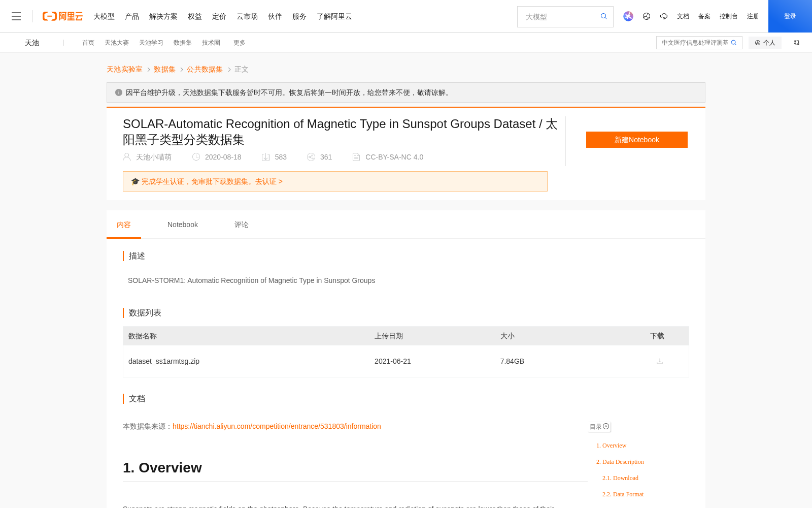Screen dimensions: 812x508
Task: Click the 新建Notebook button
Action: (x=637, y=140)
